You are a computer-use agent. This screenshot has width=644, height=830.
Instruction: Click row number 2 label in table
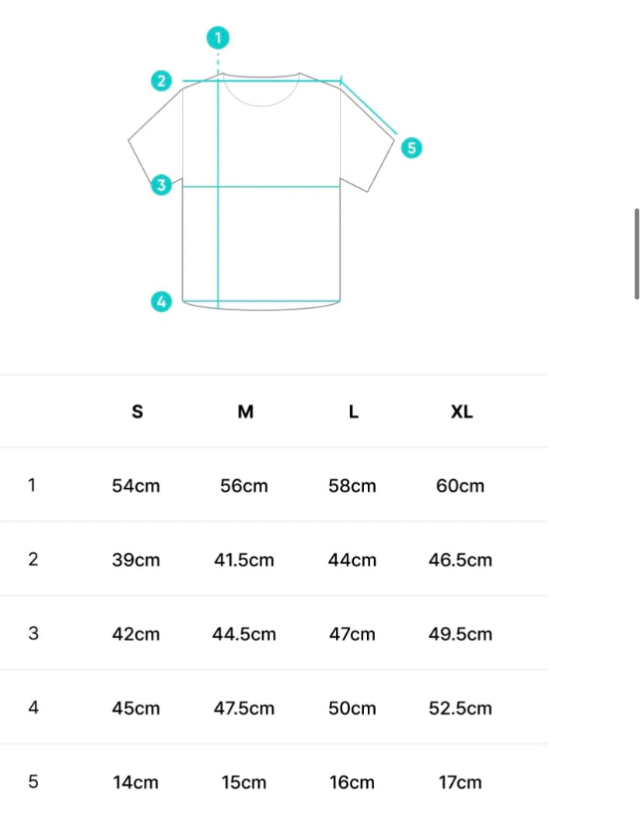pyautogui.click(x=33, y=559)
